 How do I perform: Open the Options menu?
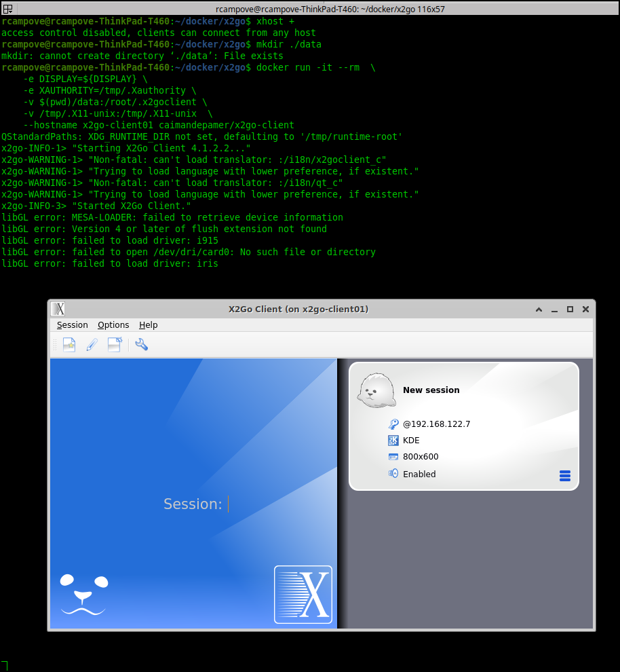[113, 325]
